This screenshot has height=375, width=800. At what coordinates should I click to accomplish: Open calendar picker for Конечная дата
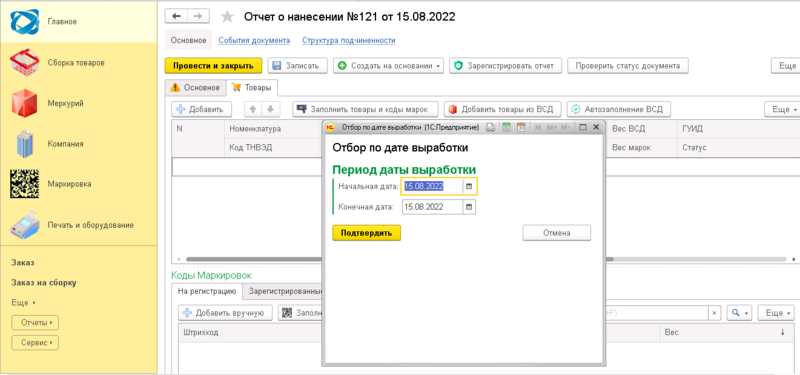click(469, 207)
